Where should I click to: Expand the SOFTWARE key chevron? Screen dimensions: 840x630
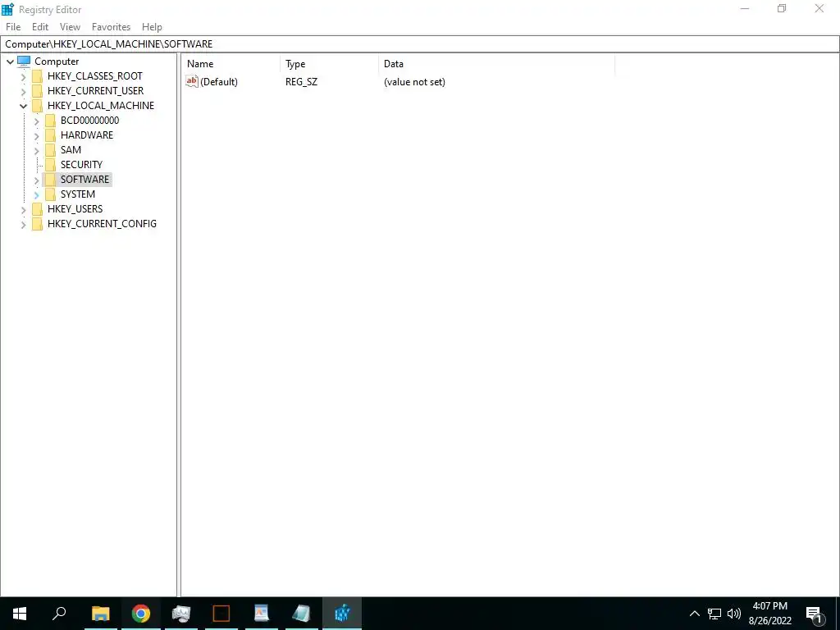pos(36,180)
